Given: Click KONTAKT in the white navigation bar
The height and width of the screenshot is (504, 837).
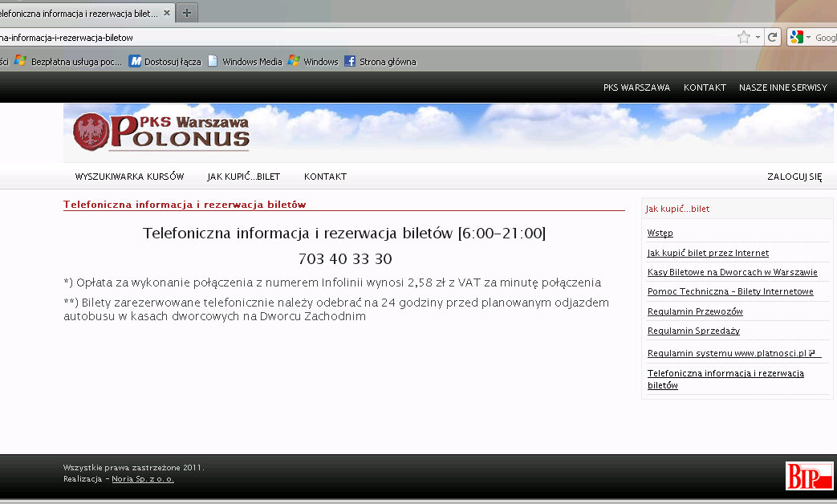Looking at the screenshot, I should point(325,177).
